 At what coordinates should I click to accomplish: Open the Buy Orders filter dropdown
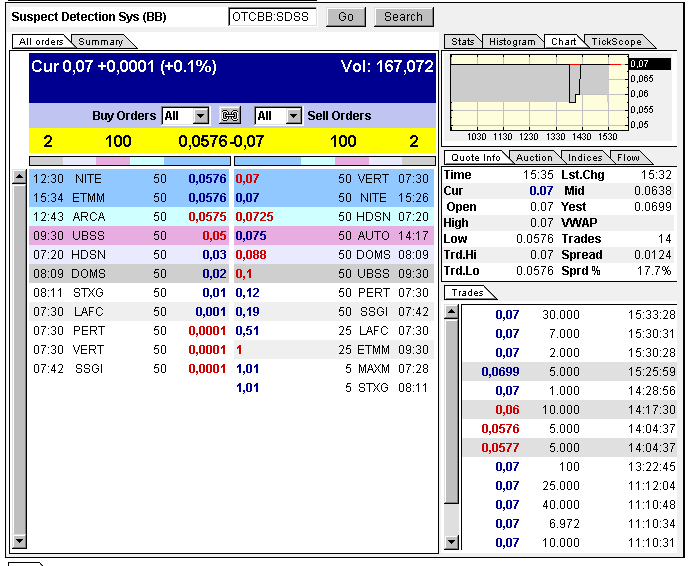[199, 116]
